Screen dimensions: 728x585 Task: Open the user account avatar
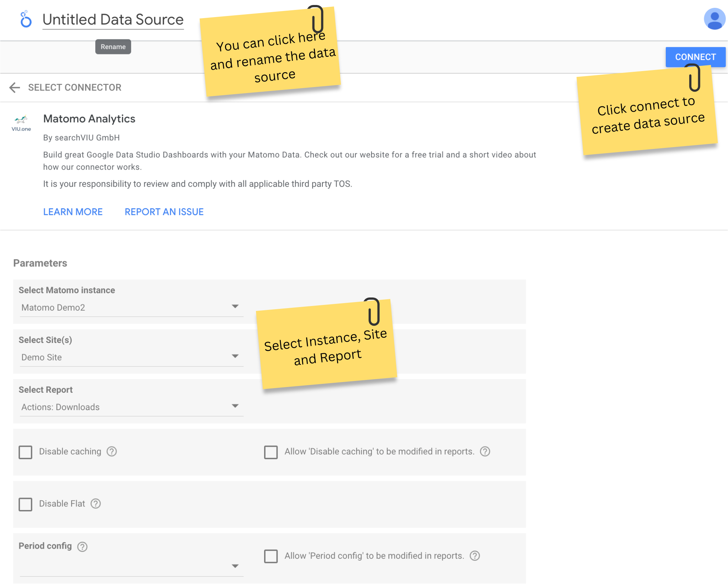click(x=714, y=19)
